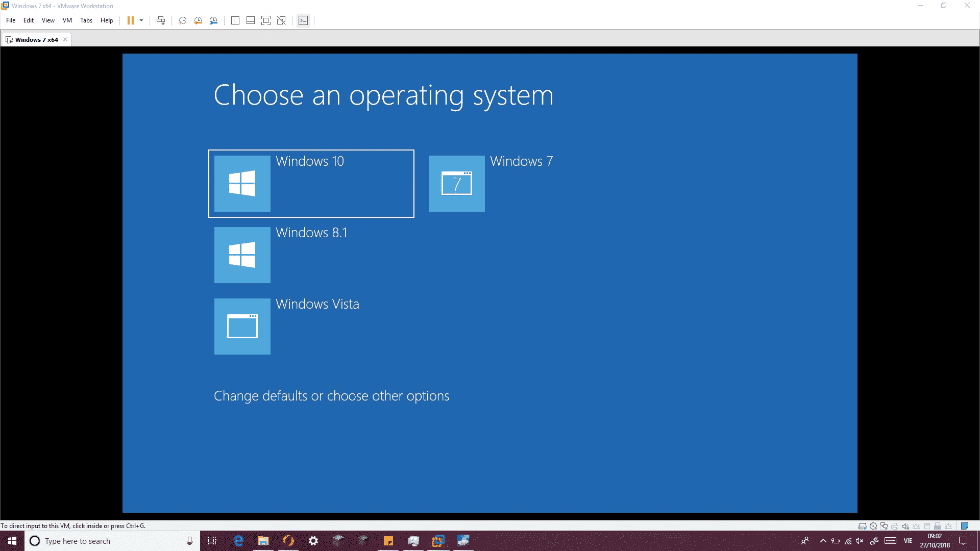Click the network adapter status icon
This screenshot has height=551, width=980.
(884, 526)
